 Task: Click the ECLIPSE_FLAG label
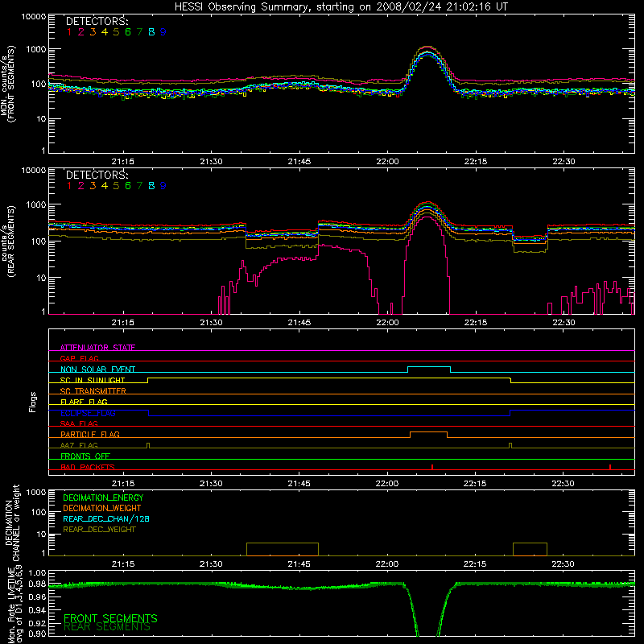88,413
